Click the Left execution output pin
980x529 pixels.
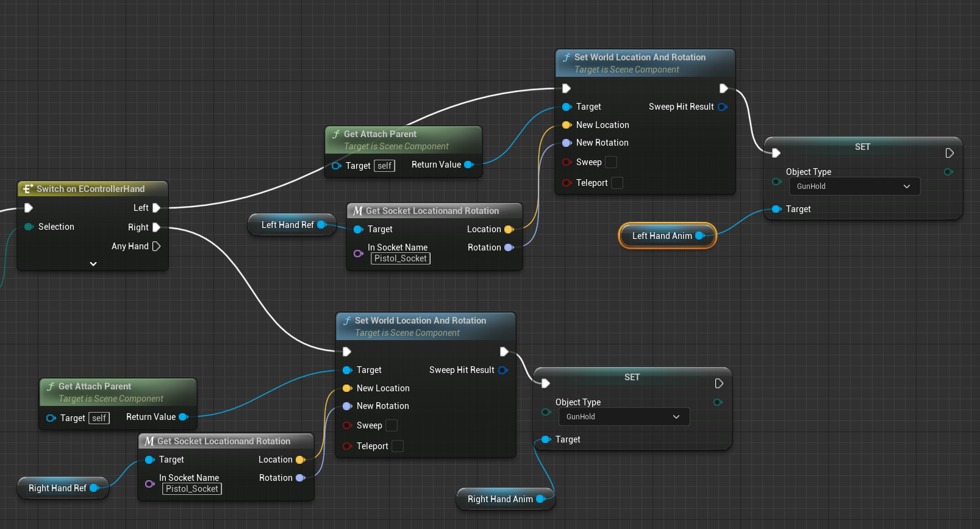pyautogui.click(x=156, y=208)
